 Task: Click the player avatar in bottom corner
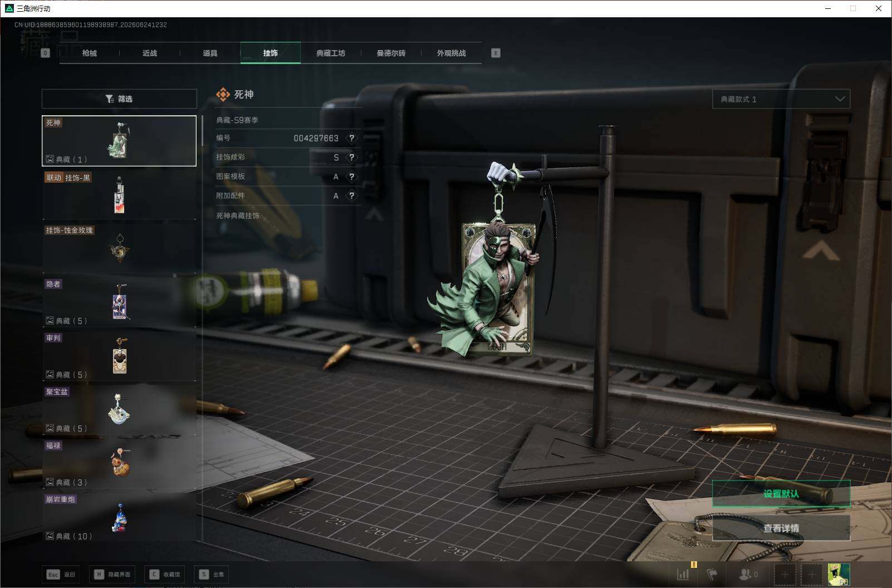point(839,574)
